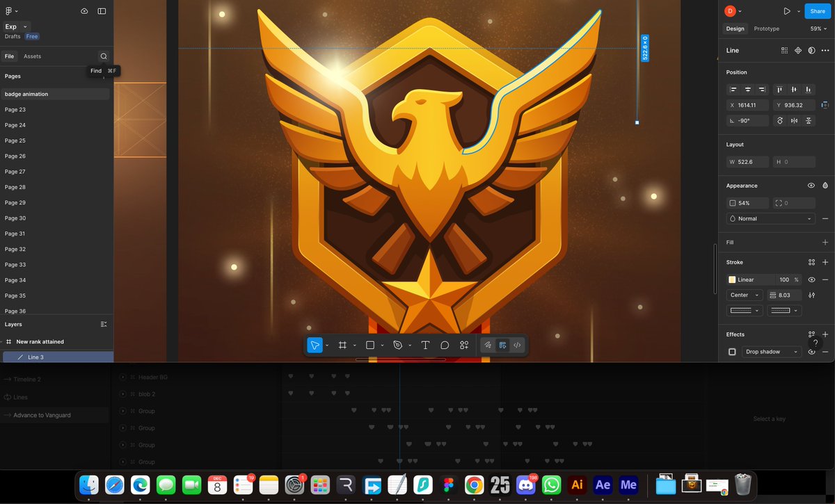Flip the selection horizontally
Viewport: 835px width, 504px height.
(794, 120)
